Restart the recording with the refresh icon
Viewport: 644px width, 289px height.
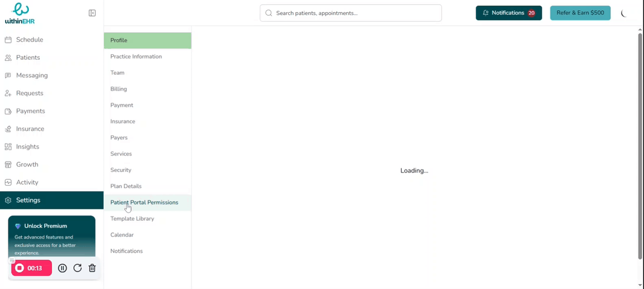click(x=77, y=268)
